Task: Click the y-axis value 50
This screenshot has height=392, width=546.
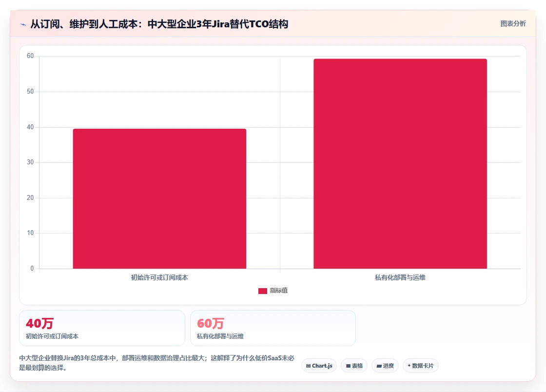Action: coord(30,92)
